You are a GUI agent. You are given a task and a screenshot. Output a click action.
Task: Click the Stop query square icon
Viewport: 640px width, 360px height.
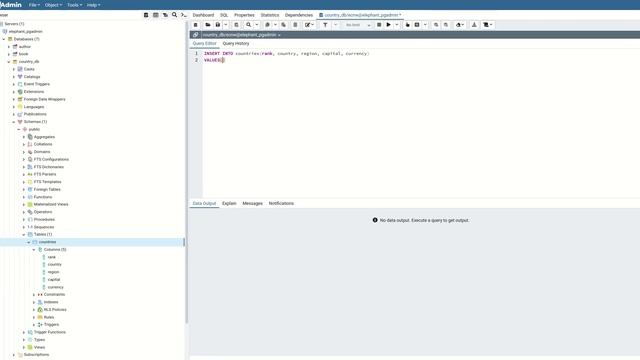(379, 25)
